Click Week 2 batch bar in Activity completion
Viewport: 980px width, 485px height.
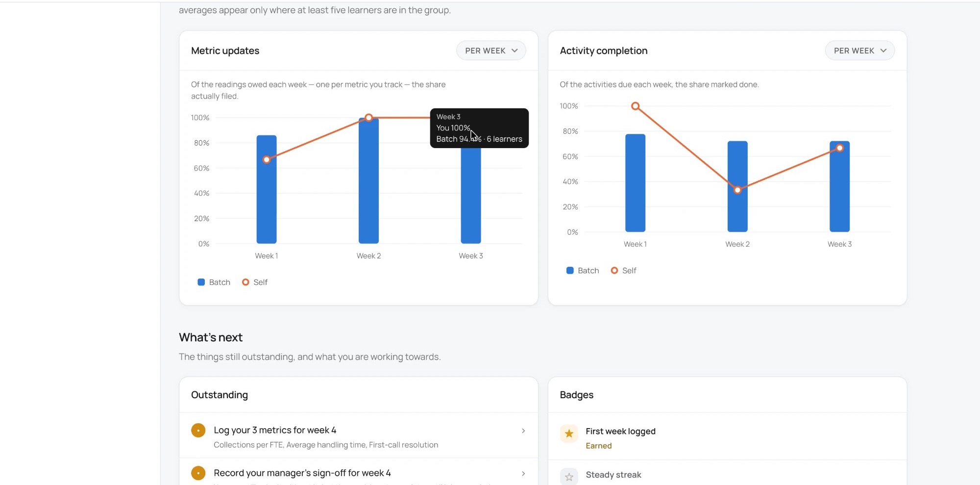(x=737, y=186)
